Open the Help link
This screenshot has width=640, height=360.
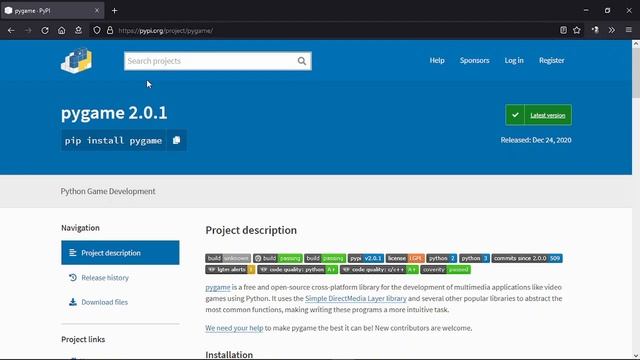click(x=437, y=60)
